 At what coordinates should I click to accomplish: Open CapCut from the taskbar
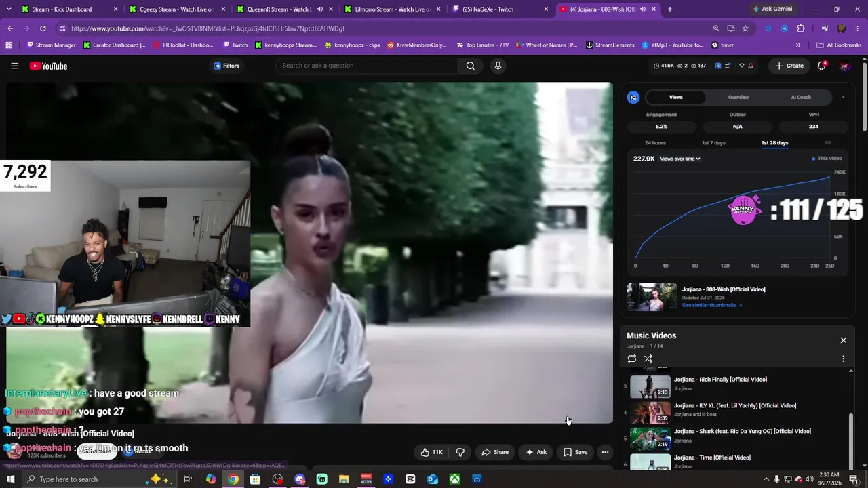click(410, 479)
